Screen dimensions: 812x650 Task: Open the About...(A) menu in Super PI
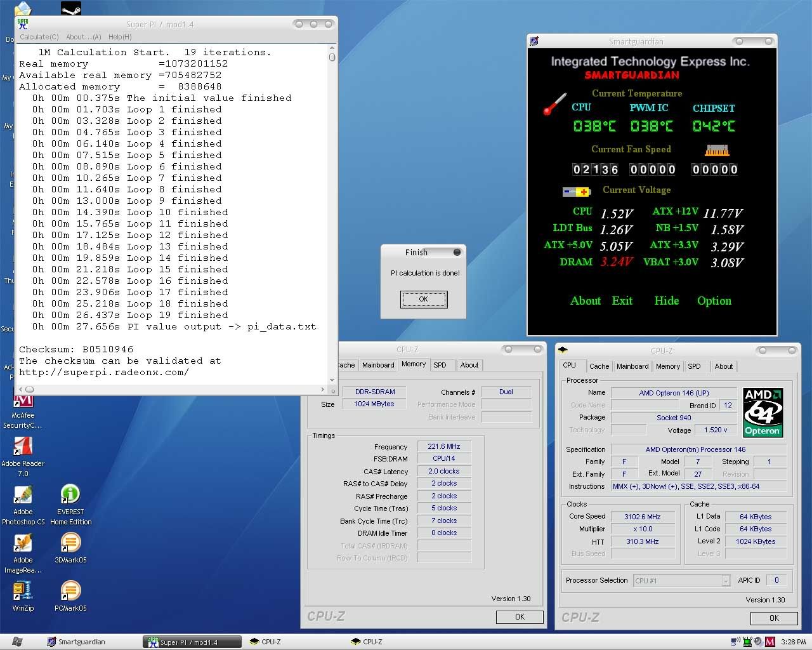tap(83, 37)
